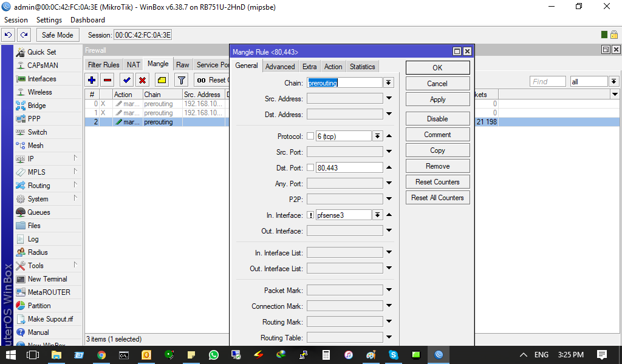Open Settings menu
This screenshot has height=364, width=622.
pyautogui.click(x=49, y=20)
